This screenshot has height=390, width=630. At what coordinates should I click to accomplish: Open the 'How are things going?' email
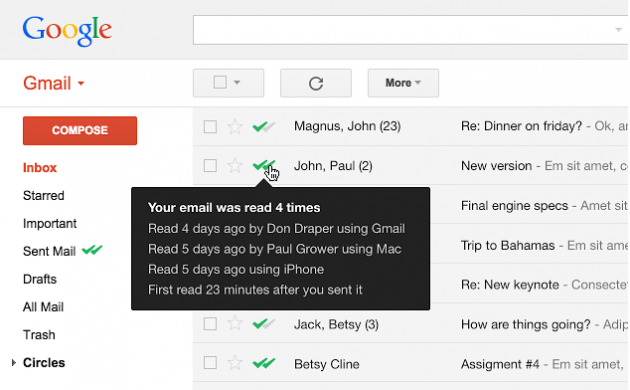point(526,324)
